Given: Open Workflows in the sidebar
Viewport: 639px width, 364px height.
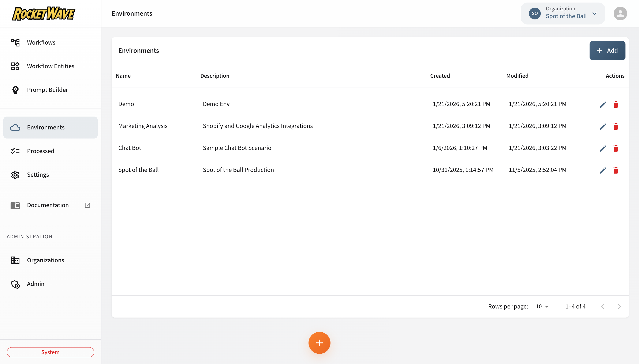Looking at the screenshot, I should pos(41,42).
